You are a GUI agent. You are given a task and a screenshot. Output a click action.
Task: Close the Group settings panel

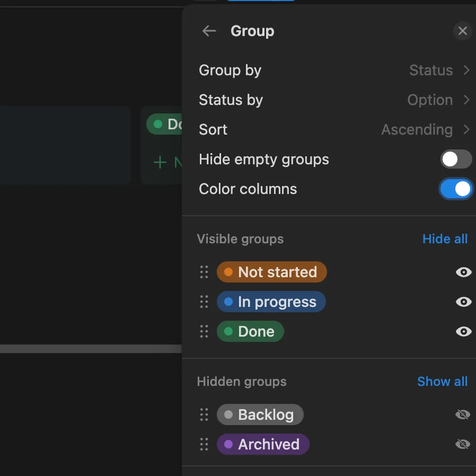coord(462,31)
